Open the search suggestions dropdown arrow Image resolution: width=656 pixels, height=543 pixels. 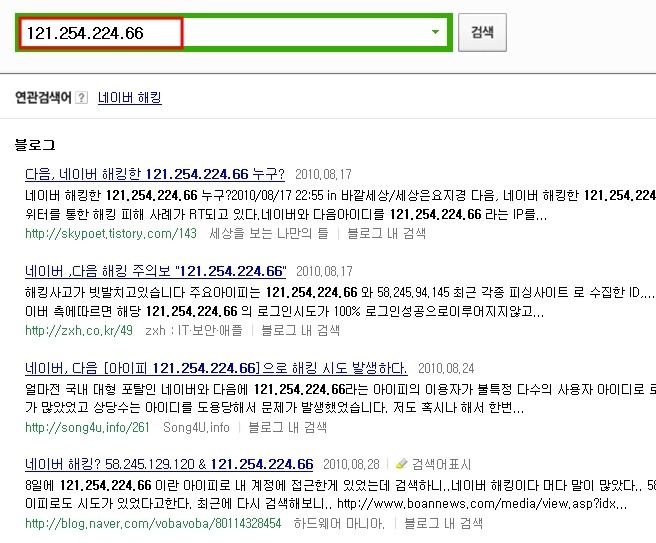coord(435,32)
